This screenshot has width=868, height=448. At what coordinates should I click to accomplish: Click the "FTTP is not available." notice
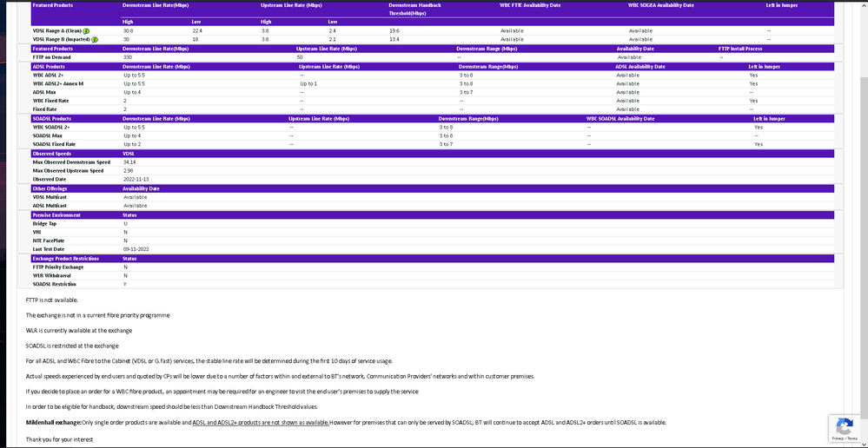point(52,300)
